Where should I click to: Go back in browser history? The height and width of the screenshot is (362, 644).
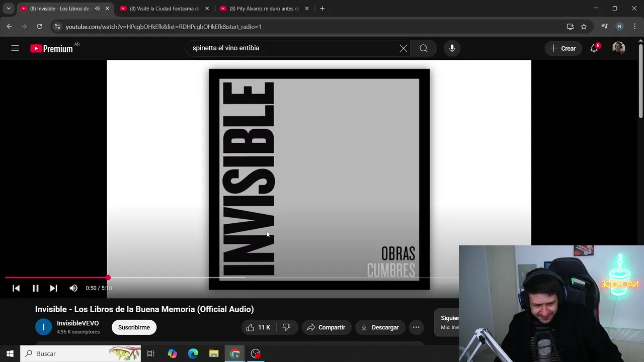click(x=9, y=27)
